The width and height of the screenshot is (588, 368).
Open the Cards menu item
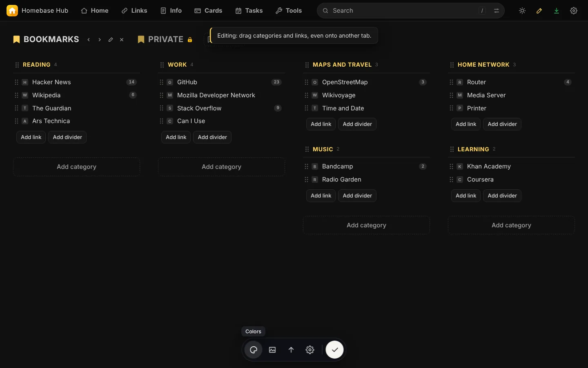pyautogui.click(x=208, y=11)
